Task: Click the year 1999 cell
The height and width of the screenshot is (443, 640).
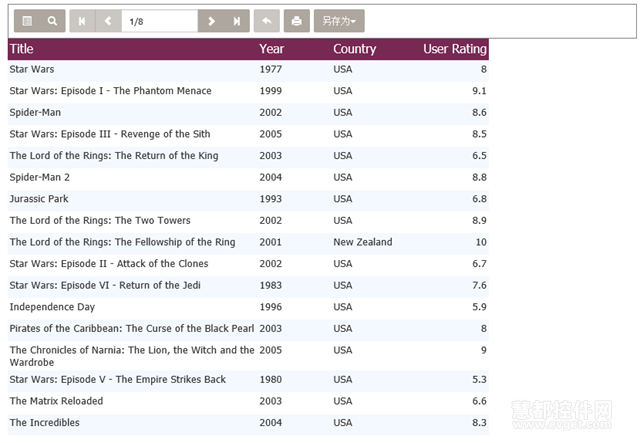Action: point(271,91)
